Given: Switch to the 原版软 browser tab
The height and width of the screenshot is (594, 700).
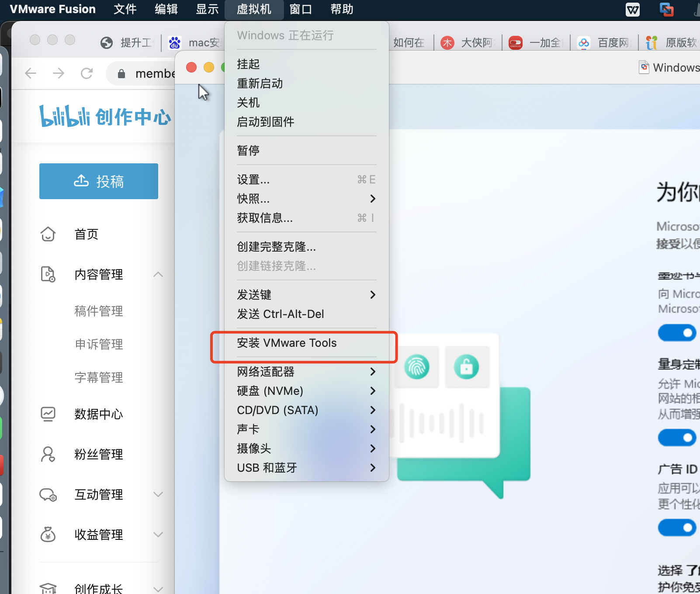Looking at the screenshot, I should click(x=672, y=43).
